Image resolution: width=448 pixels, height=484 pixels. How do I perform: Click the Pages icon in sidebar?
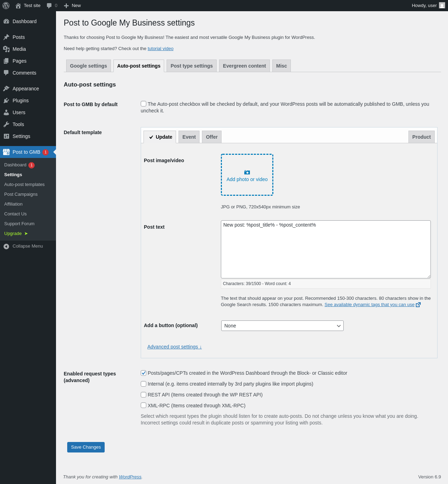(x=6, y=61)
